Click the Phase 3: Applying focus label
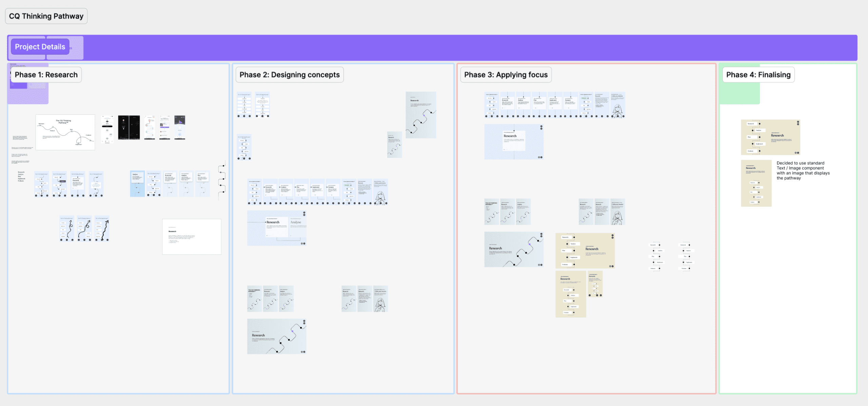Viewport: 868px width, 406px height. [506, 75]
